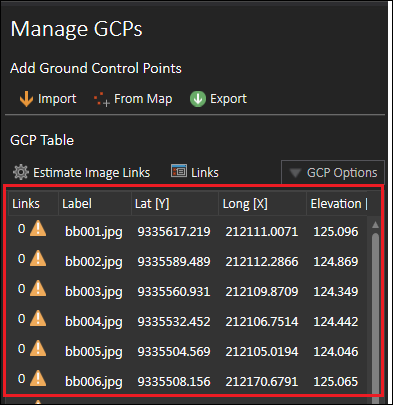Image resolution: width=393 pixels, height=405 pixels.
Task: Click elevation value 124.442
Action: point(336,321)
